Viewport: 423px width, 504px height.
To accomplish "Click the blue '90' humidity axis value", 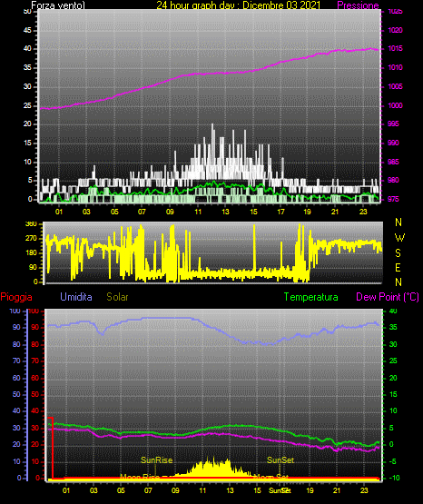I will (16, 327).
